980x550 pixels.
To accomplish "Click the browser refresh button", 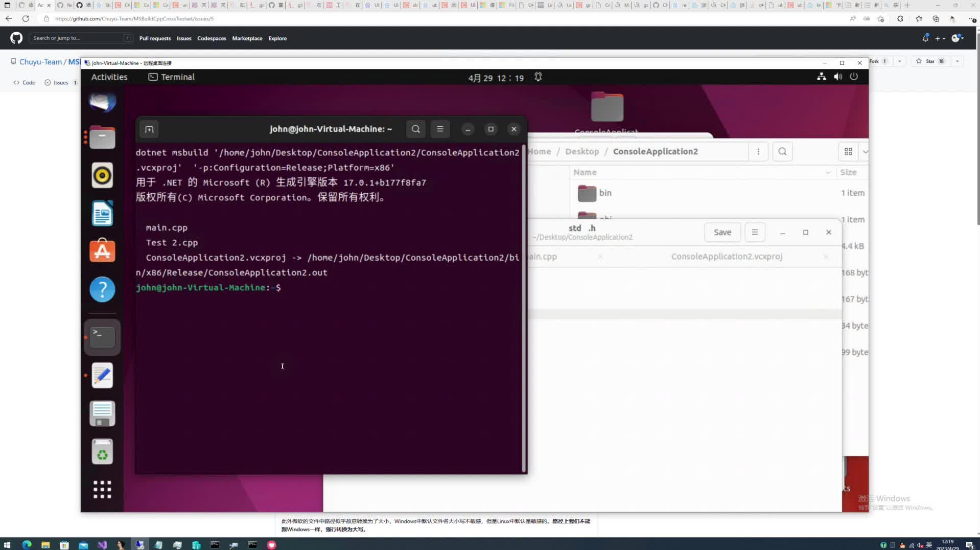I will (x=26, y=18).
